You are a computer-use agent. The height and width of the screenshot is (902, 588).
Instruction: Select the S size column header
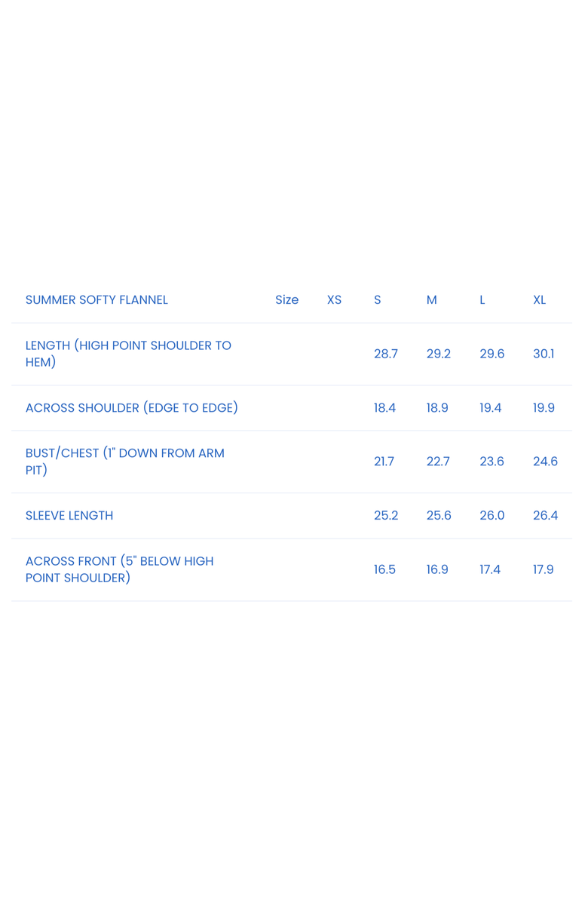[378, 300]
